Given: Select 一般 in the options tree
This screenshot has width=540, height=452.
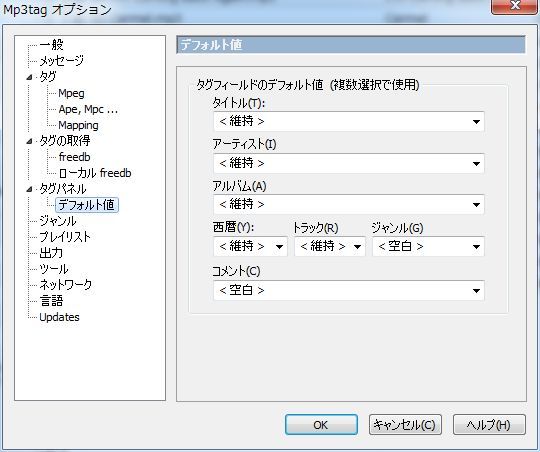Looking at the screenshot, I should pyautogui.click(x=51, y=44).
